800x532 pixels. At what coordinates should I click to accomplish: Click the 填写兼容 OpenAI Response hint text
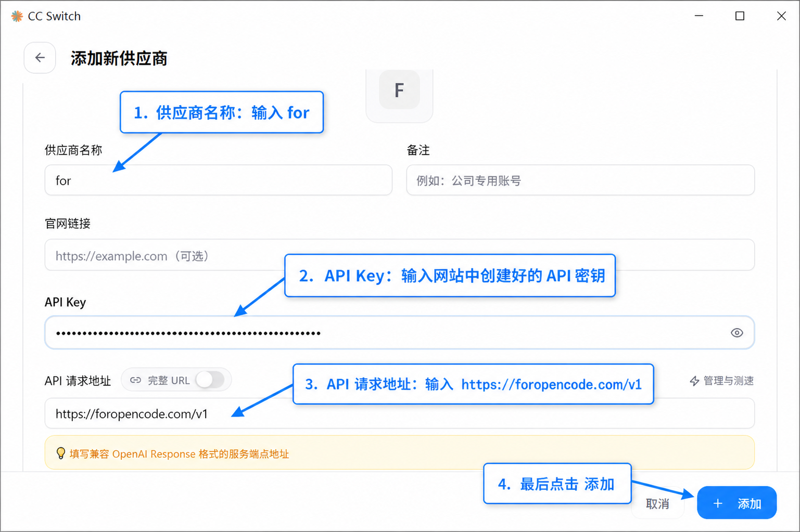[x=179, y=454]
